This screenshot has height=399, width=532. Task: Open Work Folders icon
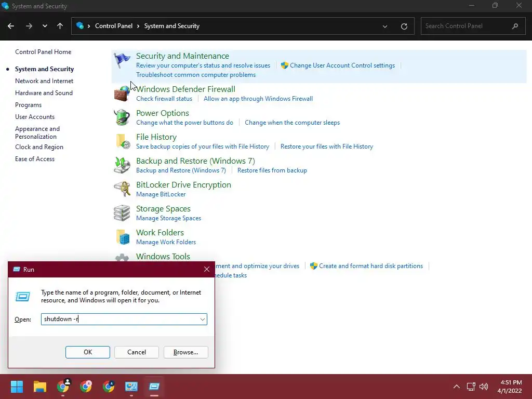[123, 237]
